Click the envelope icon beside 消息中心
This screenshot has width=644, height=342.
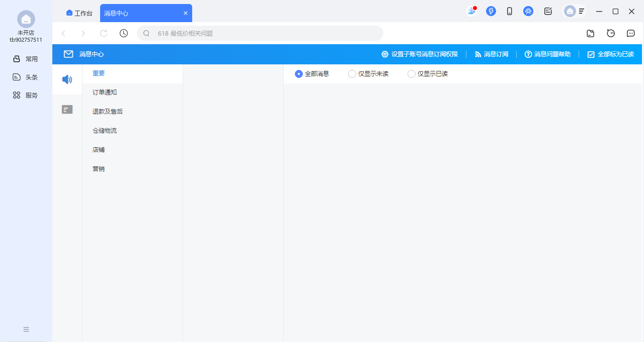(x=68, y=54)
